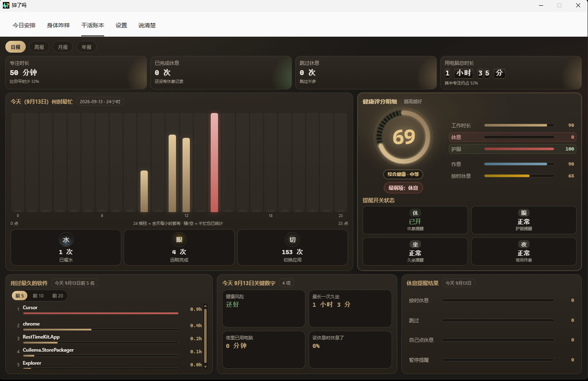Show the top 5 apps list (前 5)
588x381 pixels.
pyautogui.click(x=20, y=296)
